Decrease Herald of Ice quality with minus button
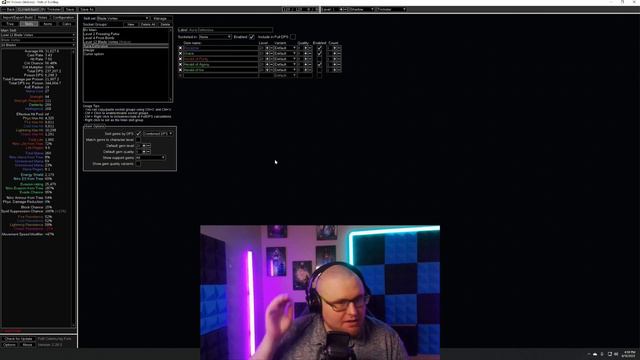This screenshot has height=360, width=640. (310, 70)
